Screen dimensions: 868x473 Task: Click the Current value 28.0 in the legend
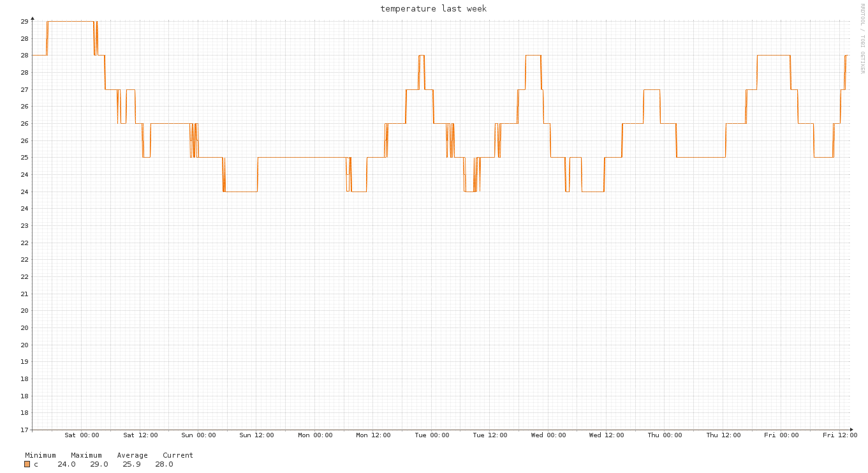(x=164, y=464)
